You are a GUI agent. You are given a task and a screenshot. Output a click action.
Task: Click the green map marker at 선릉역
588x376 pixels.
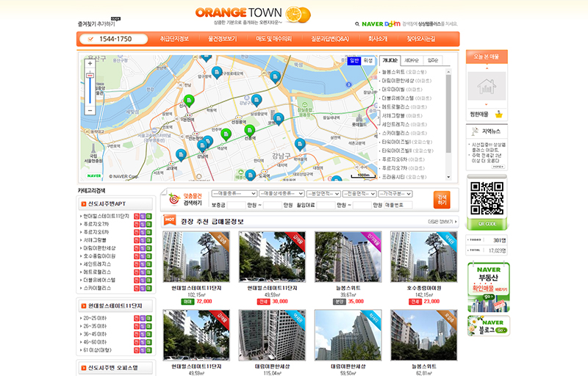pyautogui.click(x=250, y=131)
